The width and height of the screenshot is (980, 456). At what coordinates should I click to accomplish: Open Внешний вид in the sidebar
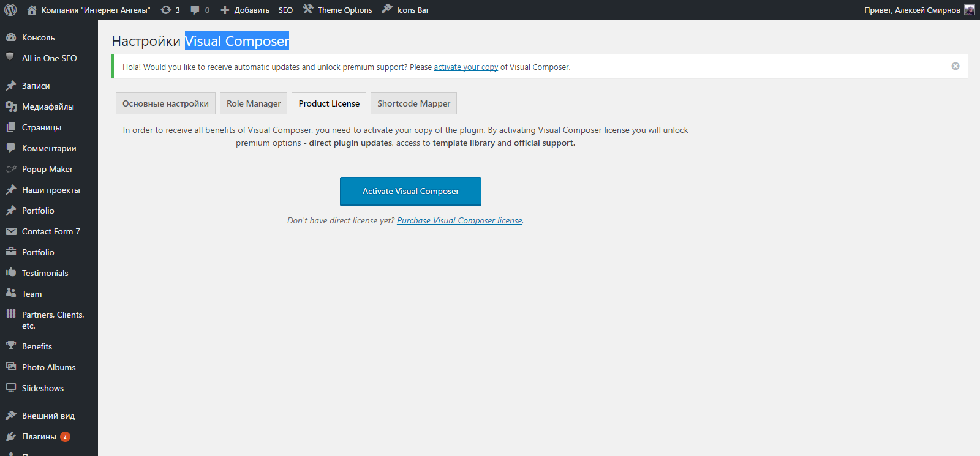(x=49, y=416)
